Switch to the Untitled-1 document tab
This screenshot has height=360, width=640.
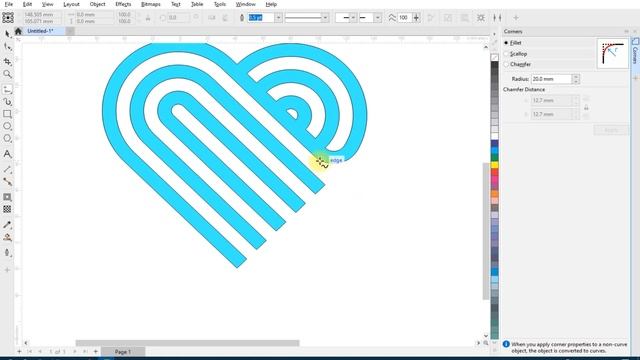(x=40, y=31)
